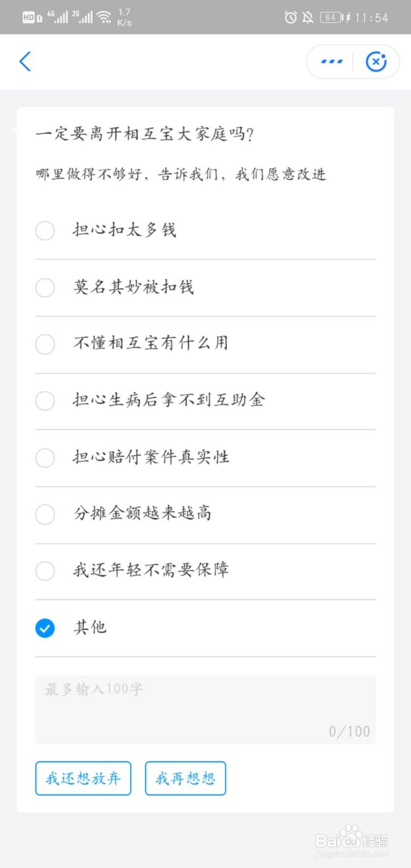Choose 不懂相互宝有什么用 option
Image resolution: width=411 pixels, height=868 pixels.
tap(45, 344)
